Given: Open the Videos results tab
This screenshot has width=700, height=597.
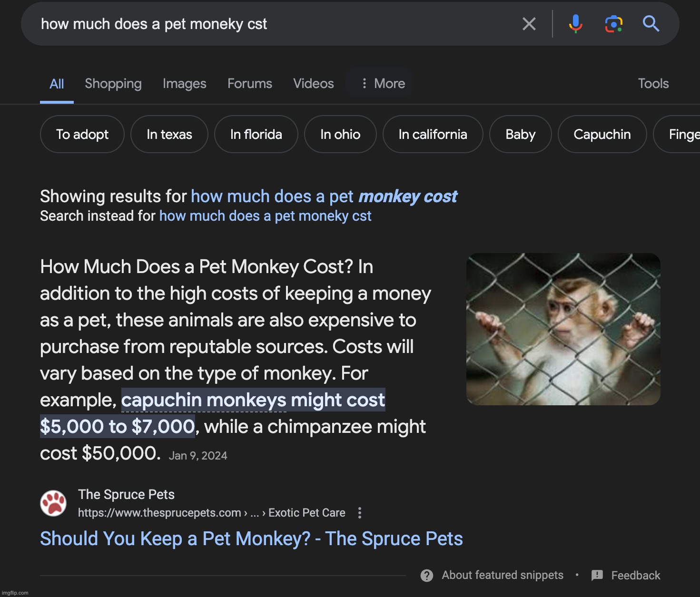Looking at the screenshot, I should [x=313, y=84].
